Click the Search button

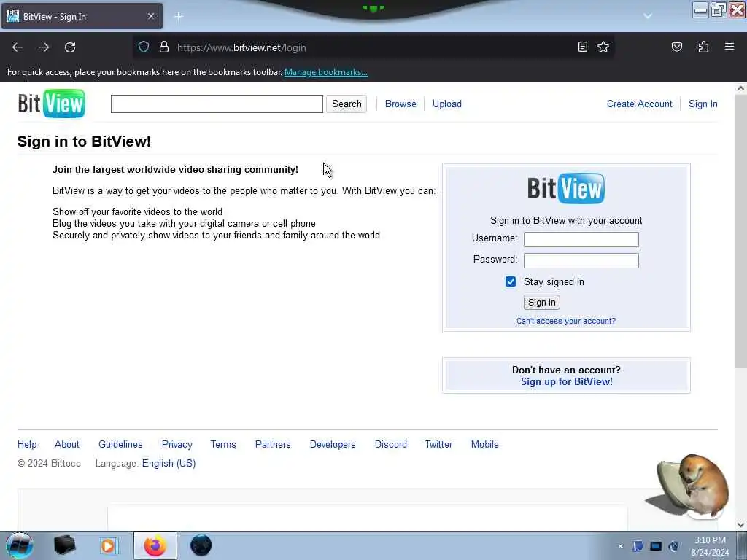[x=347, y=104]
